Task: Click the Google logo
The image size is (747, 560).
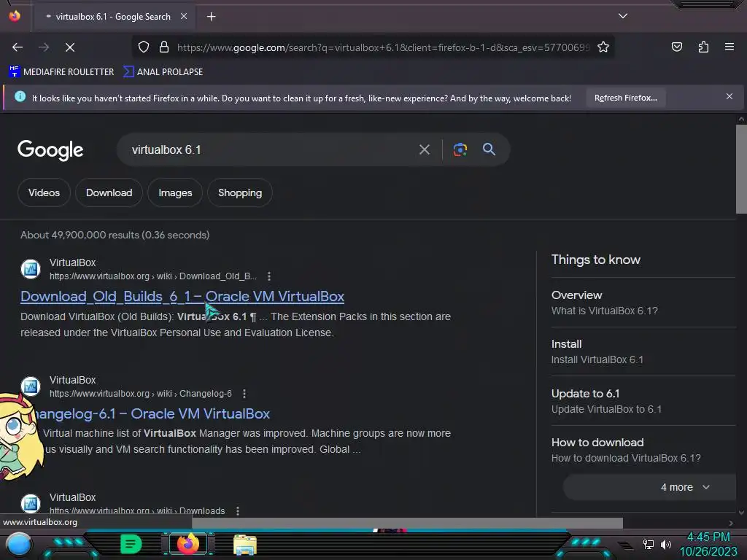Action: 50,150
